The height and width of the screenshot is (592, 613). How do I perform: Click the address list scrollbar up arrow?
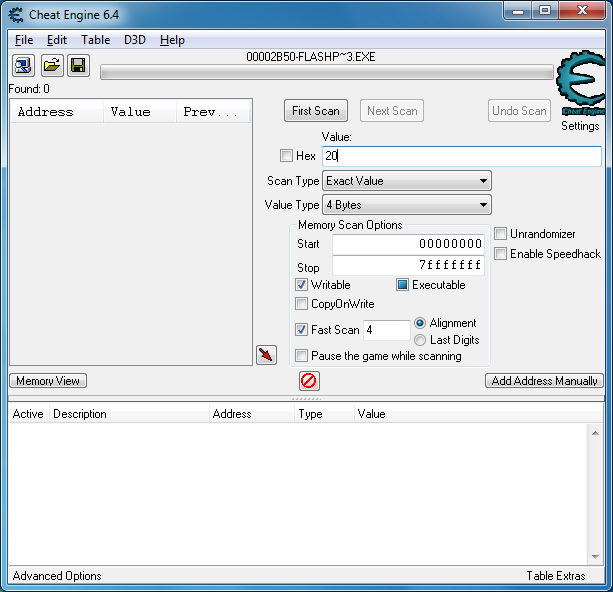tap(595, 433)
